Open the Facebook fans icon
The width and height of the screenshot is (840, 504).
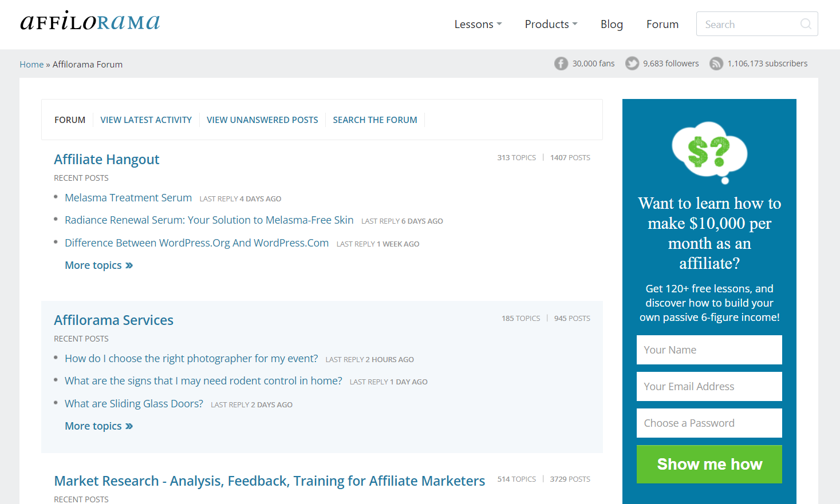(561, 64)
